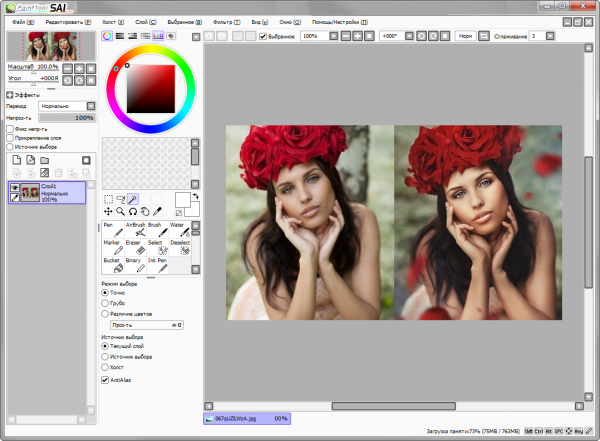Zoom out with navigator minus button
Image resolution: width=600 pixels, height=441 pixels.
click(67, 69)
